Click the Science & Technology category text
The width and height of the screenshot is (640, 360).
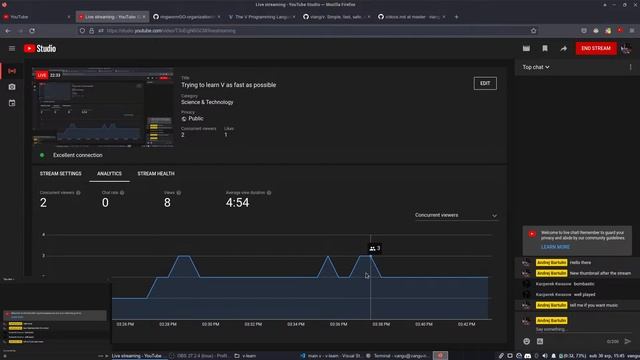click(x=207, y=102)
